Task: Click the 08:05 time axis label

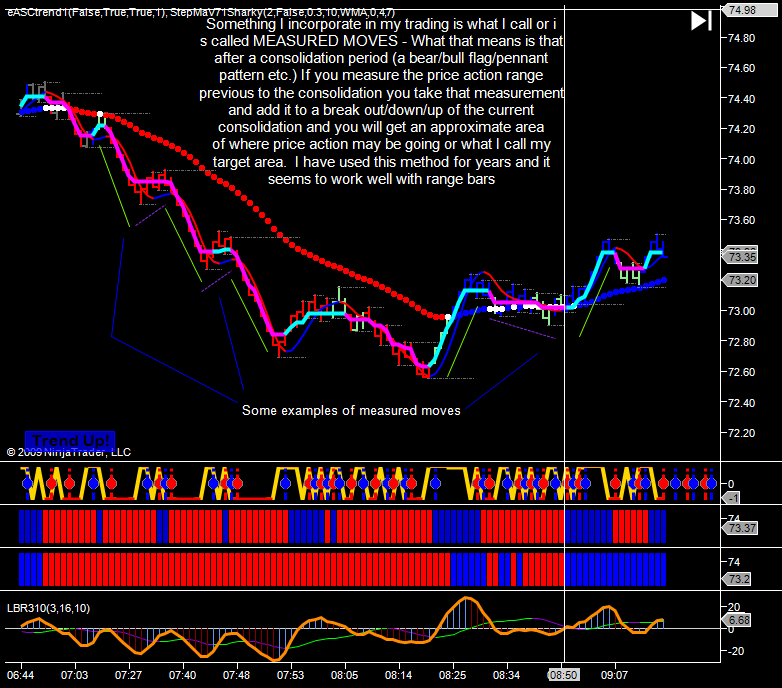Action: [345, 675]
